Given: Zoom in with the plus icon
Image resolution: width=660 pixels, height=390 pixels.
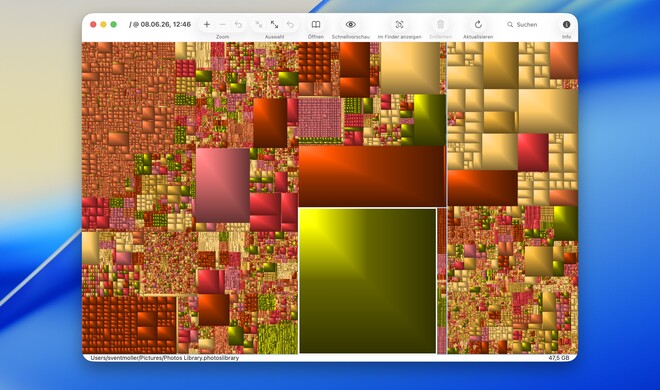Looking at the screenshot, I should [207, 25].
